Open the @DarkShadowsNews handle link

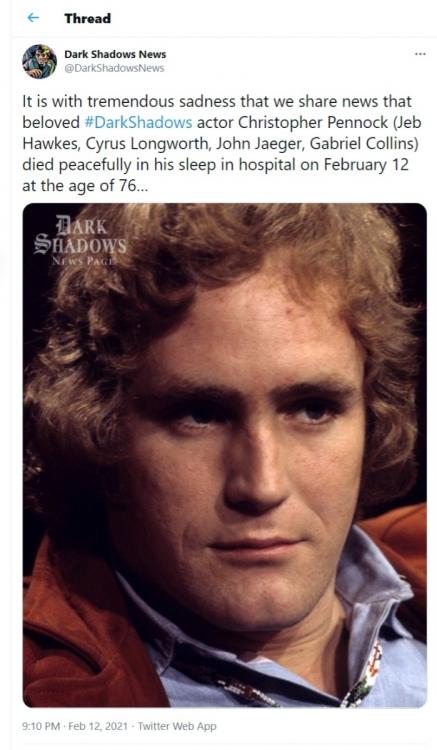(114, 68)
